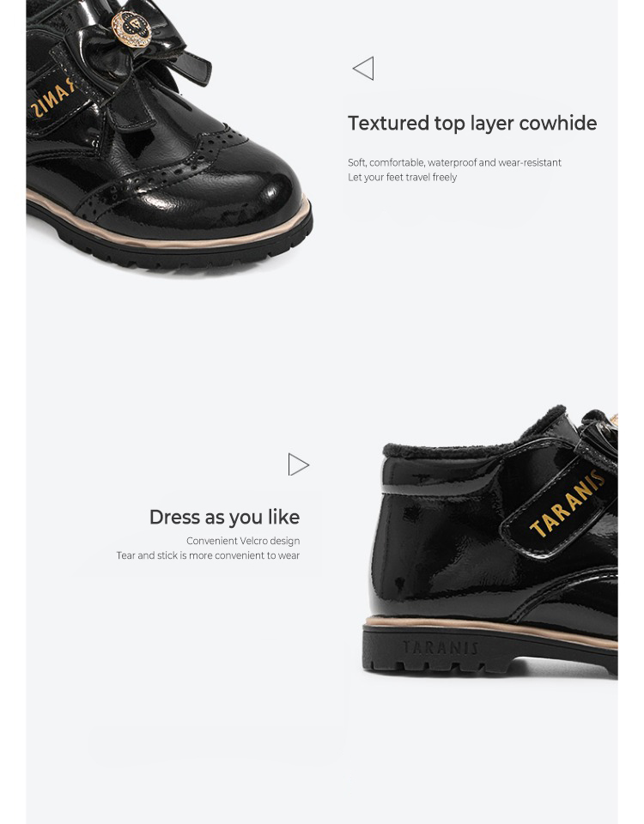
Task: Click the "Textured top layer cowhide" heading
Action: 472,123
